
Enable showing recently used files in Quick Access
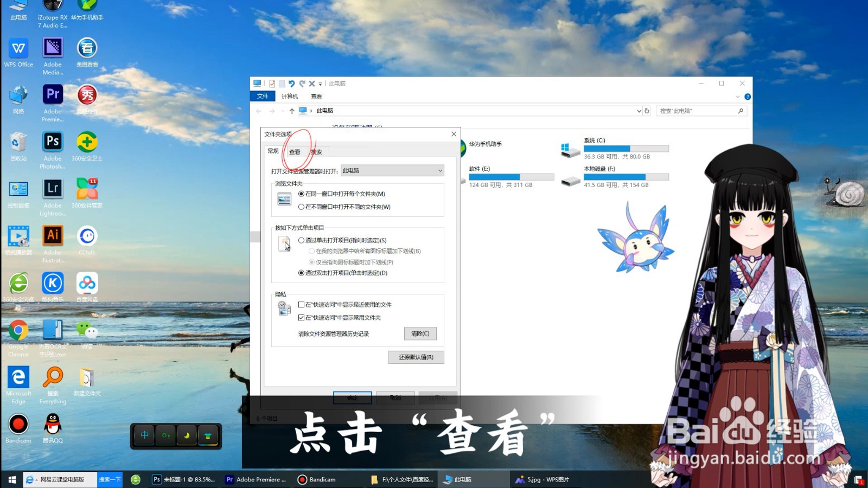[x=302, y=305]
